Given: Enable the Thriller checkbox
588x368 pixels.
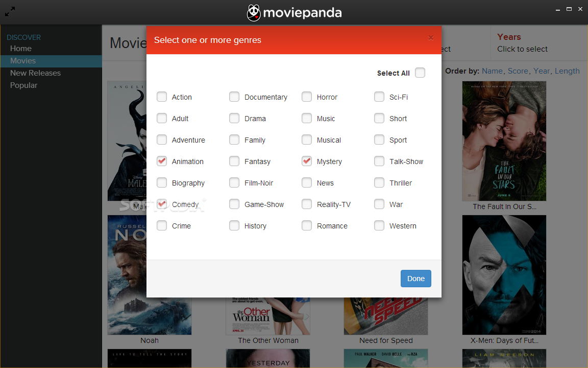Looking at the screenshot, I should [379, 182].
